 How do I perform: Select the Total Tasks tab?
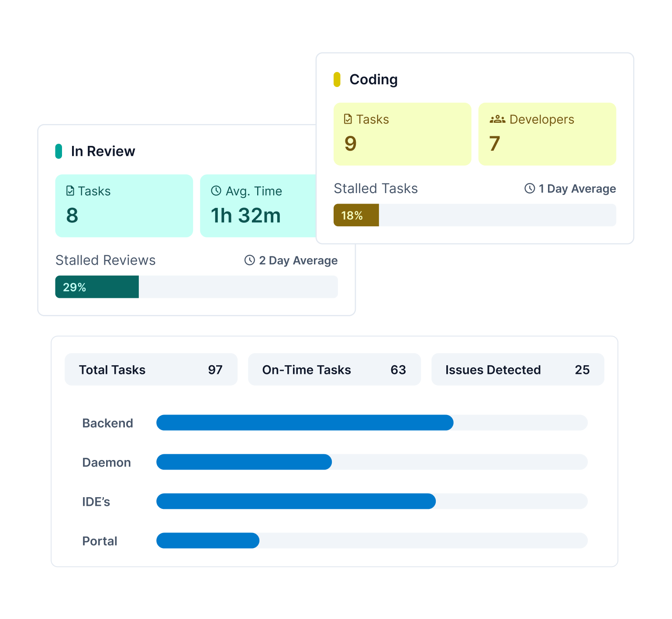(x=151, y=369)
